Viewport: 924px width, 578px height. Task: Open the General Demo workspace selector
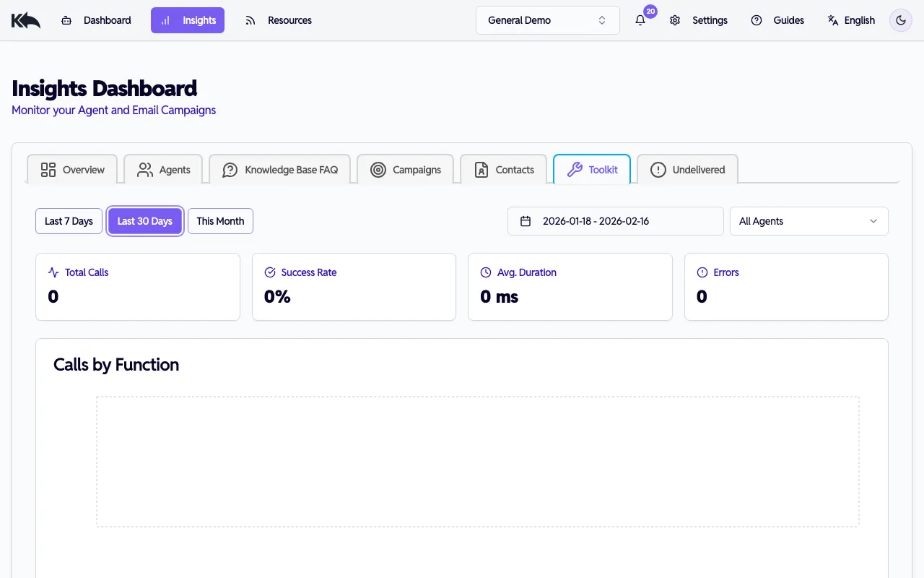547,20
